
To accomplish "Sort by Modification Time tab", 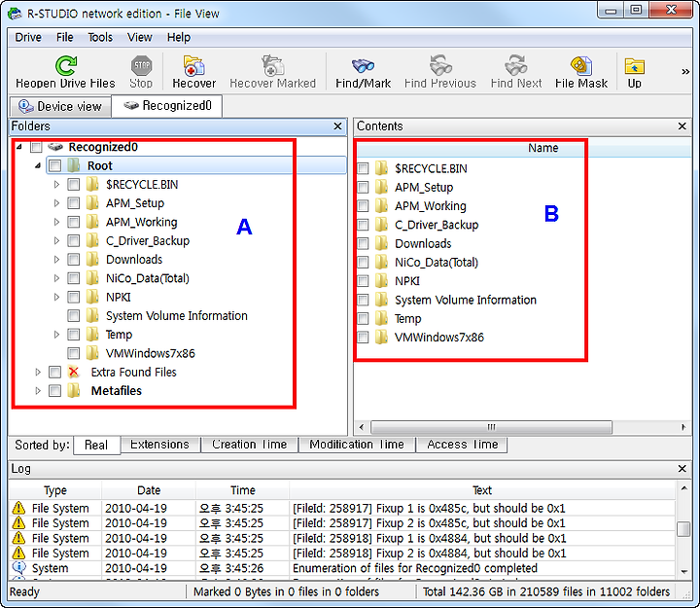I will tap(357, 444).
